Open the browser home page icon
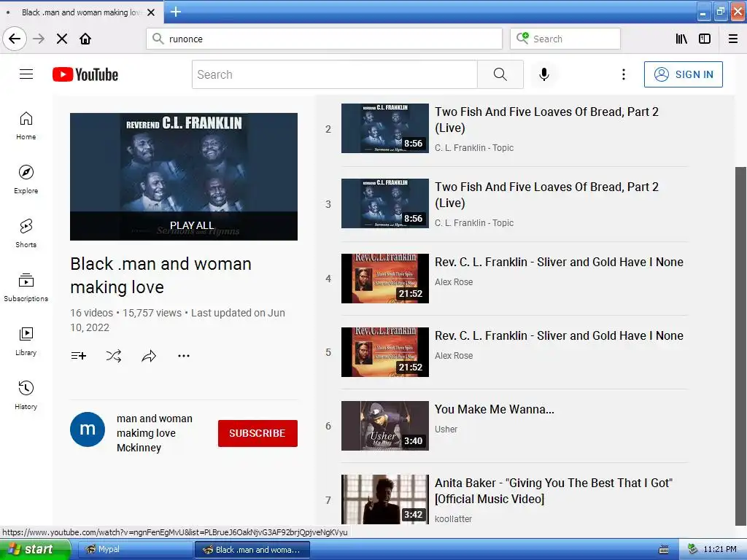Screen dimensions: 747x560 click(85, 39)
